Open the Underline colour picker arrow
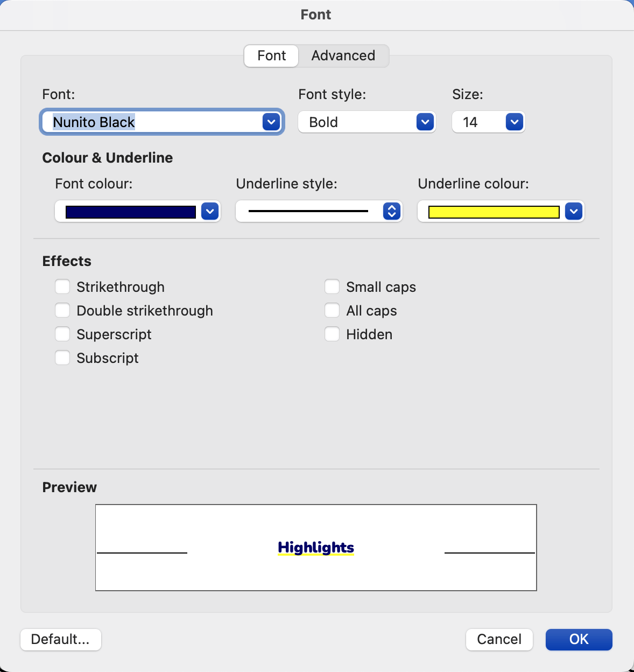 point(574,212)
